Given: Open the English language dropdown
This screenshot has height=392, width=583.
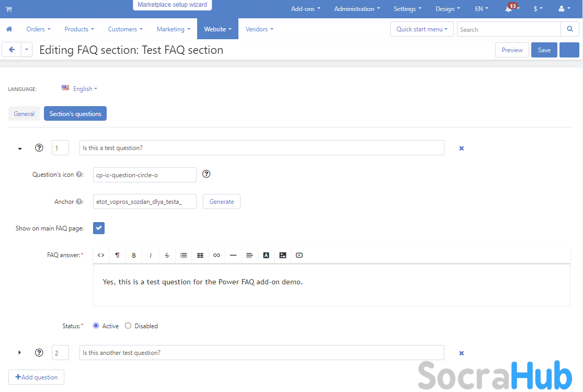Looking at the screenshot, I should 79,89.
